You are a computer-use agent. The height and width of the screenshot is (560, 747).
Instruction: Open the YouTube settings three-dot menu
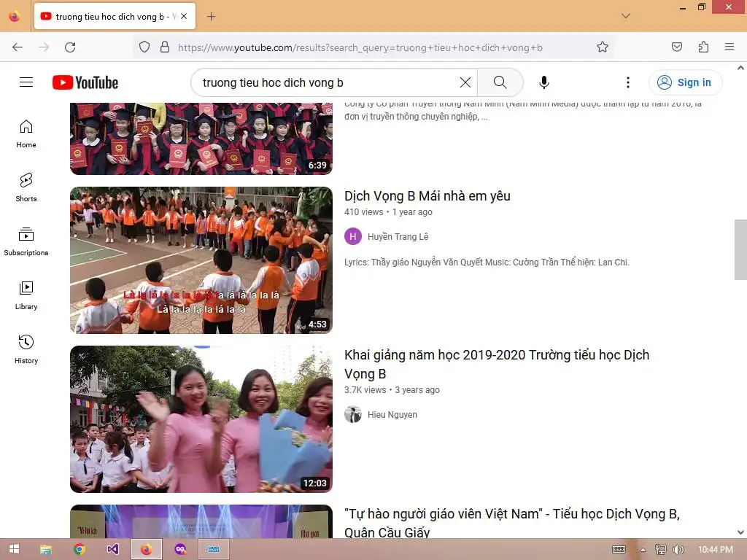point(628,82)
